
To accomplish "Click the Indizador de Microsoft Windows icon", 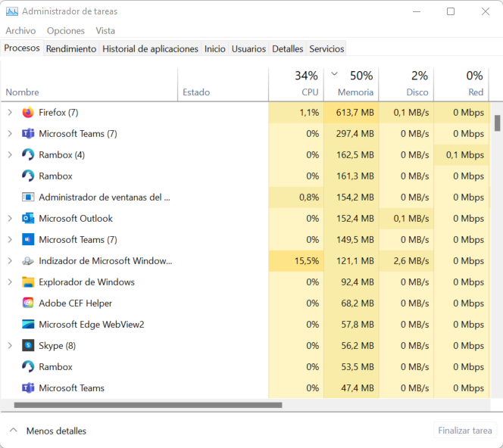I will [28, 261].
